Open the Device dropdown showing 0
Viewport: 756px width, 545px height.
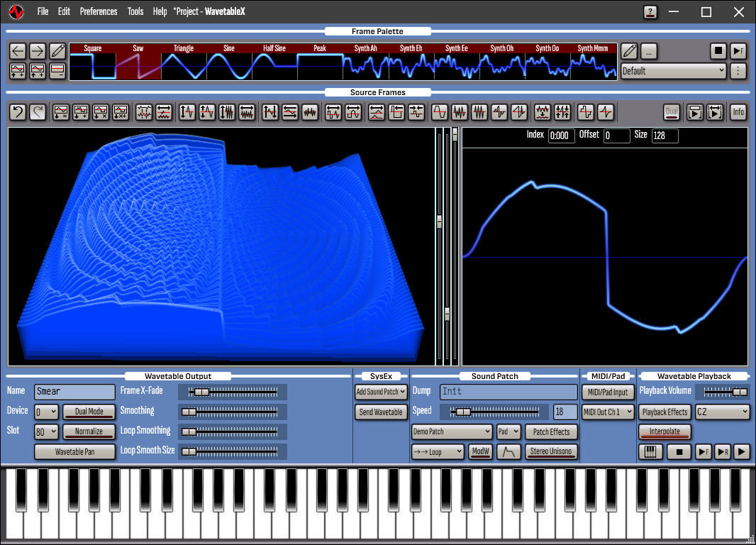pyautogui.click(x=46, y=412)
